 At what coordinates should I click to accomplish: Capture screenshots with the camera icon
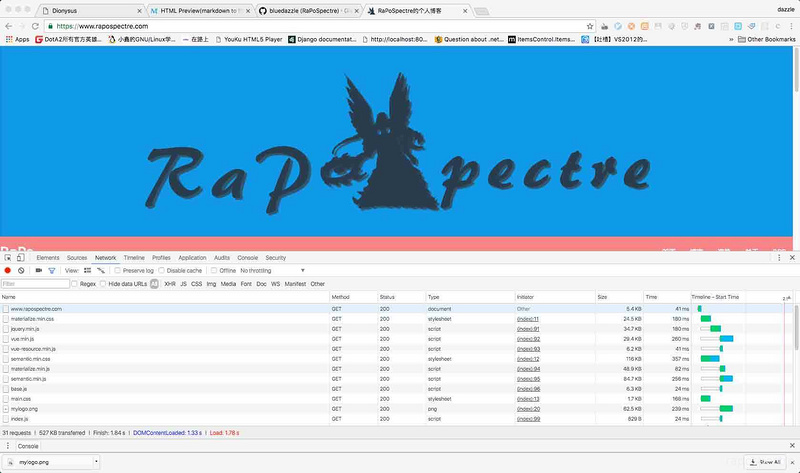click(39, 270)
